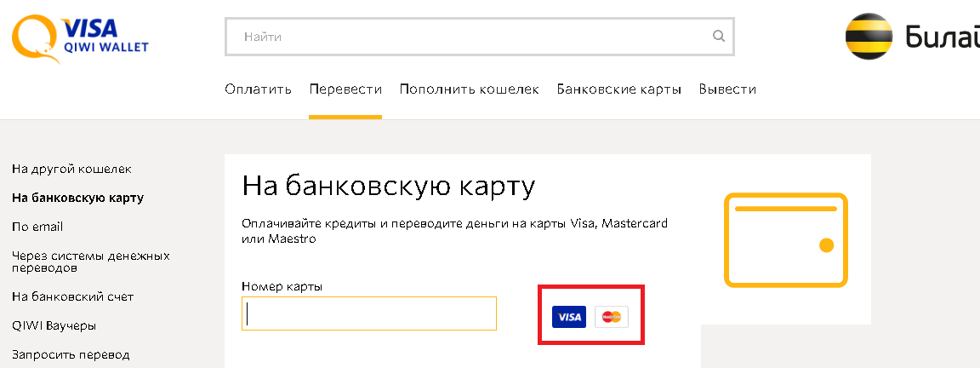The width and height of the screenshot is (980, 368).
Task: Click the Visa QIWI Wallet logo
Action: coord(79,38)
